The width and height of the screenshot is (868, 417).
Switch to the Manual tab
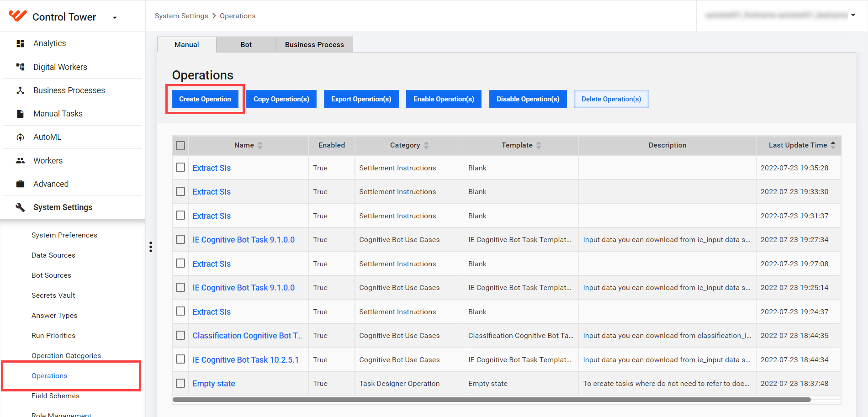187,44
